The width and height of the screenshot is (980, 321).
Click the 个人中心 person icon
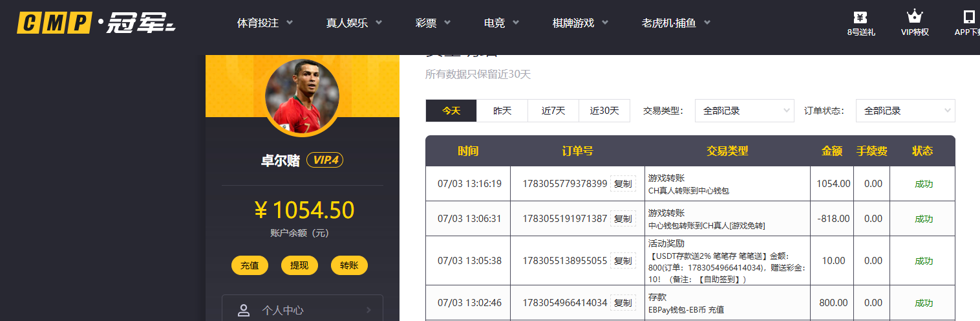pyautogui.click(x=244, y=310)
